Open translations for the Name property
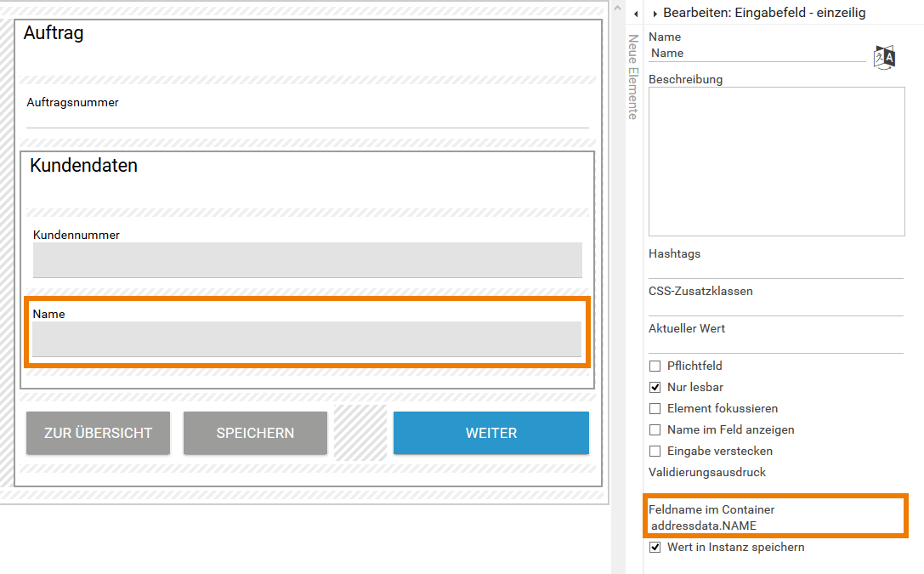924x574 pixels. click(x=883, y=56)
